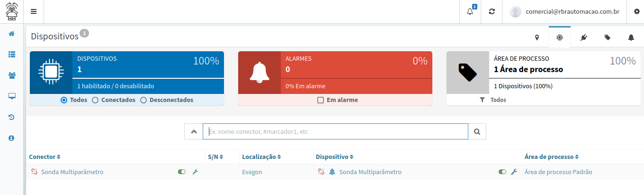Open Área de processo Padrão link
The height and width of the screenshot is (195, 644).
click(x=558, y=172)
